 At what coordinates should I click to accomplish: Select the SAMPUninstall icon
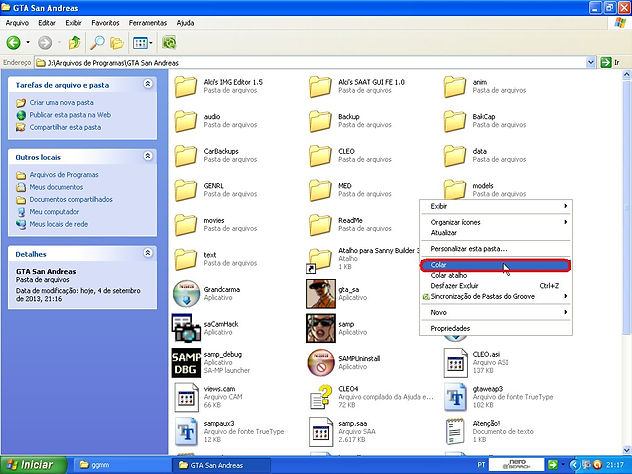[321, 363]
